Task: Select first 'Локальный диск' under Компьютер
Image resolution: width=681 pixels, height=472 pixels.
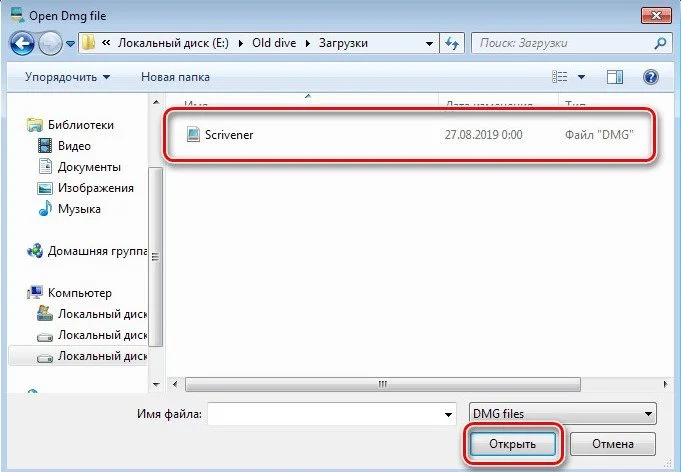Action: click(x=92, y=314)
